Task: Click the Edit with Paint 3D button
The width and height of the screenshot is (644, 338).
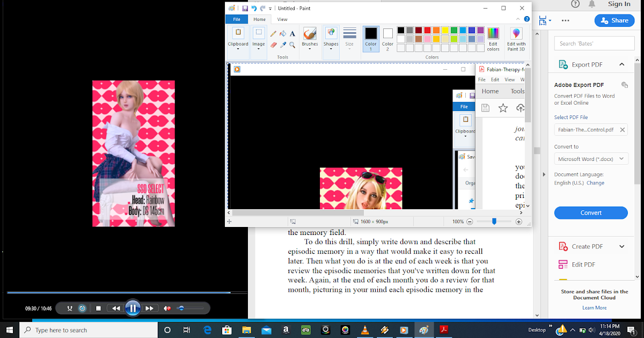Action: (x=516, y=39)
